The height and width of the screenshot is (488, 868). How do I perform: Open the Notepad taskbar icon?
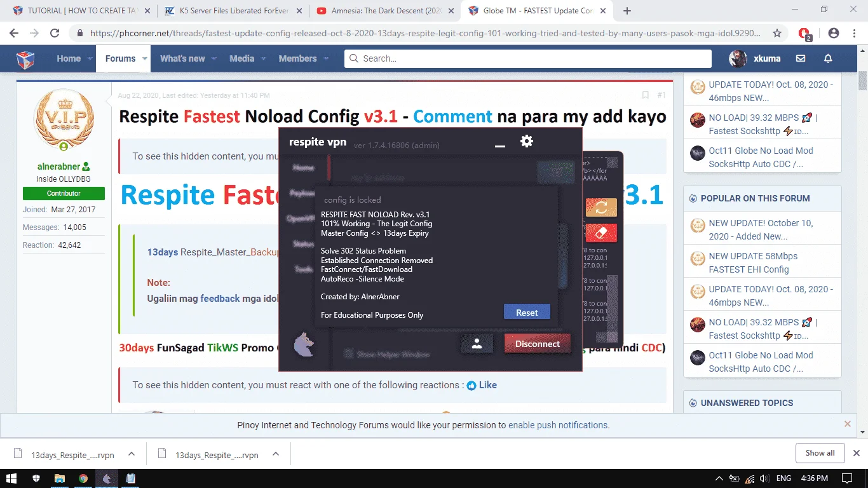point(130,478)
